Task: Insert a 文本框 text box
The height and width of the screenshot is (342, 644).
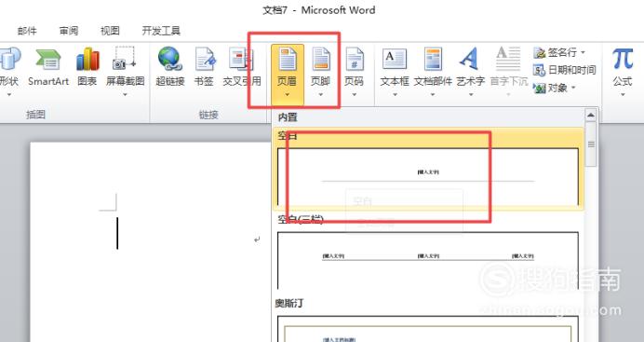Action: [395, 72]
